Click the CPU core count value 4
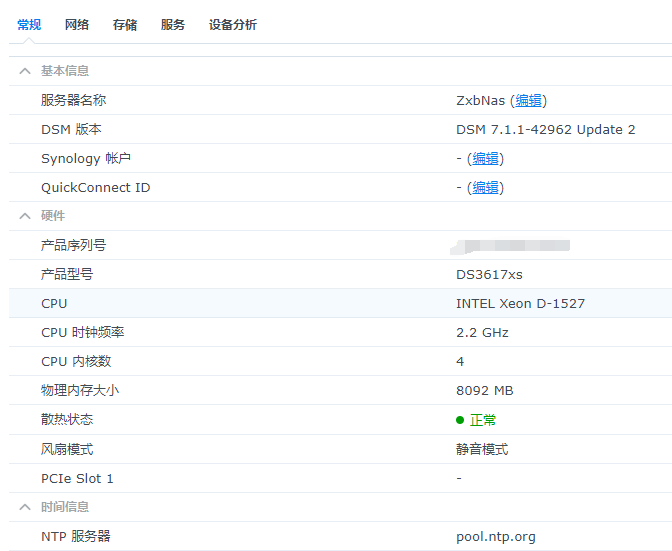This screenshot has height=551, width=672. pyautogui.click(x=460, y=362)
